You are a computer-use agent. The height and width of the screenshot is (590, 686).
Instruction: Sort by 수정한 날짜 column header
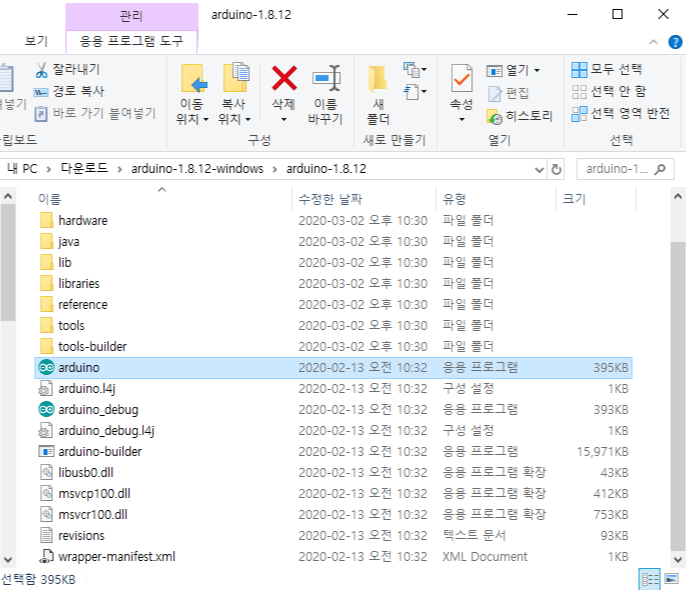point(364,199)
